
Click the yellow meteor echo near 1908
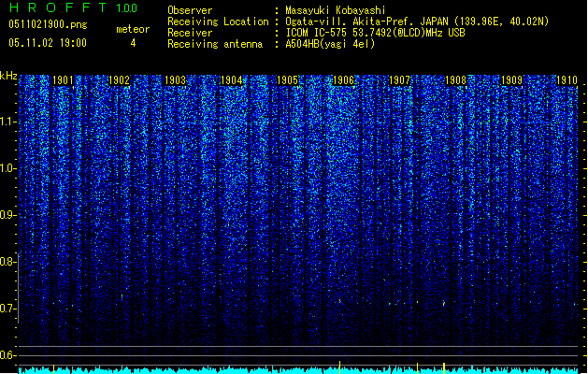(444, 303)
